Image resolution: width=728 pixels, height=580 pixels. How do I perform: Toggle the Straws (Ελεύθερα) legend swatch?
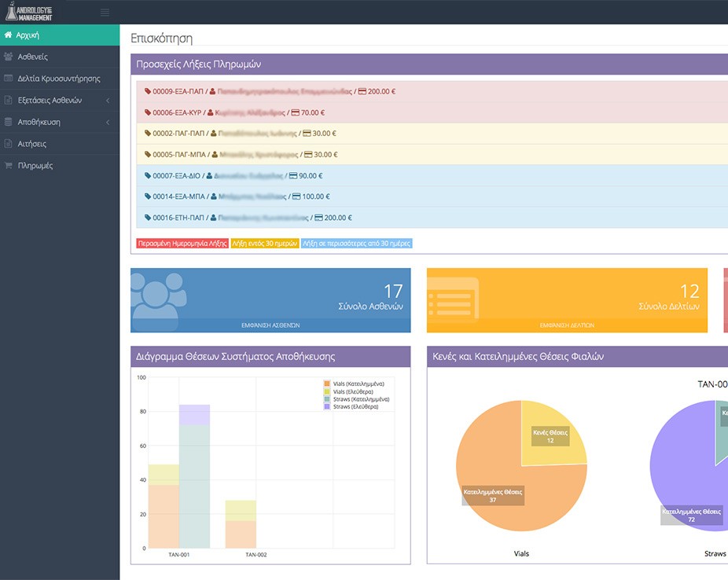[327, 406]
